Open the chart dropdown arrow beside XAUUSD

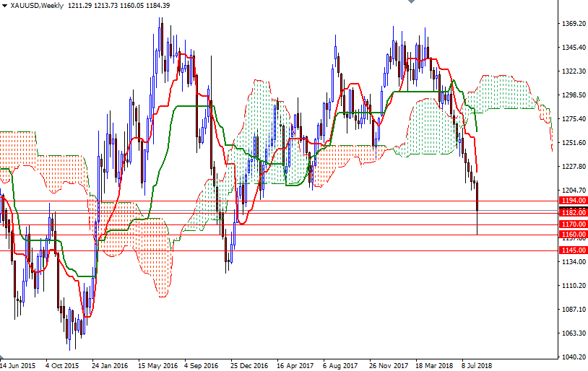[4, 6]
